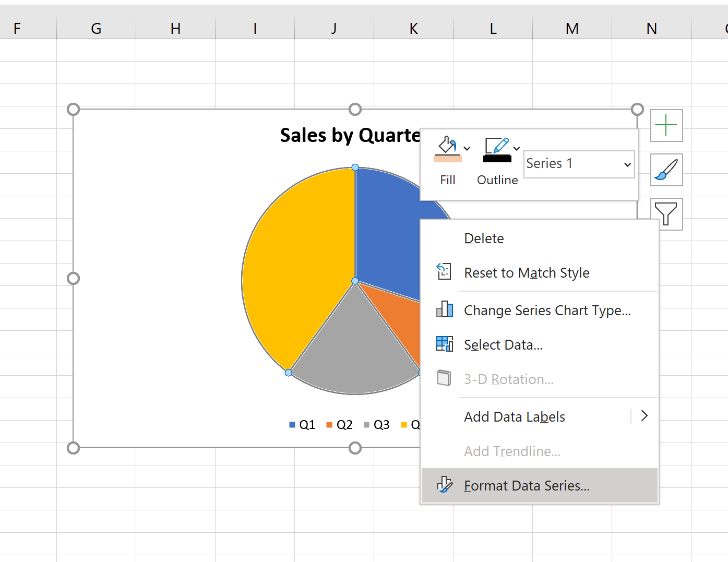Expand the Outline color dropdown arrow
Image resolution: width=728 pixels, height=562 pixels.
[x=516, y=149]
